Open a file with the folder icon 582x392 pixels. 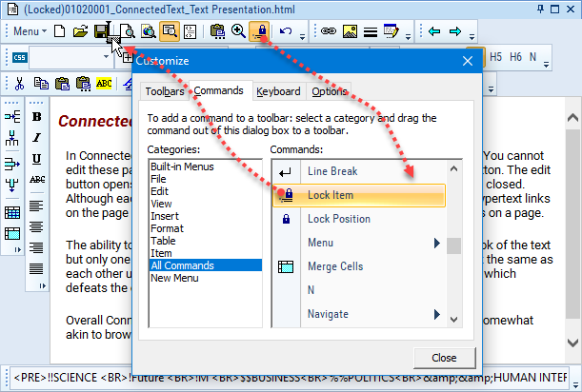click(x=80, y=31)
